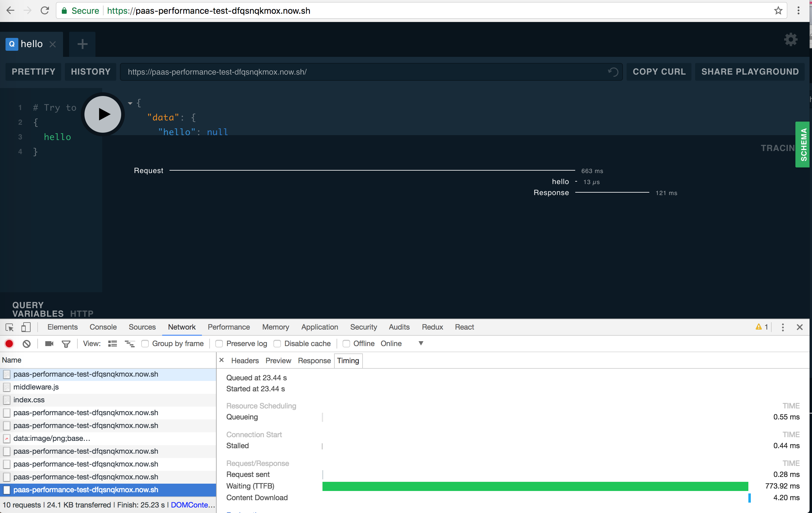The image size is (812, 513).
Task: Enable the Preserve log checkbox
Action: (x=219, y=343)
